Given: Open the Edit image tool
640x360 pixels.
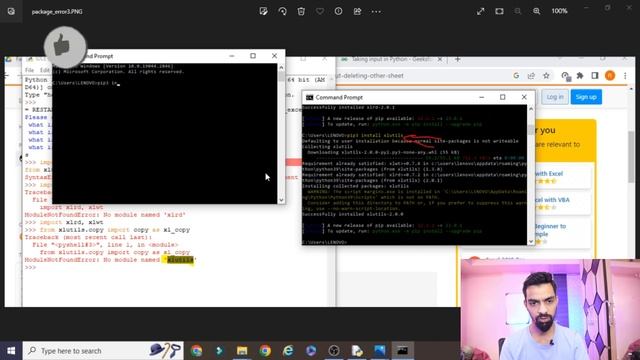Looking at the screenshot, I should point(263,11).
